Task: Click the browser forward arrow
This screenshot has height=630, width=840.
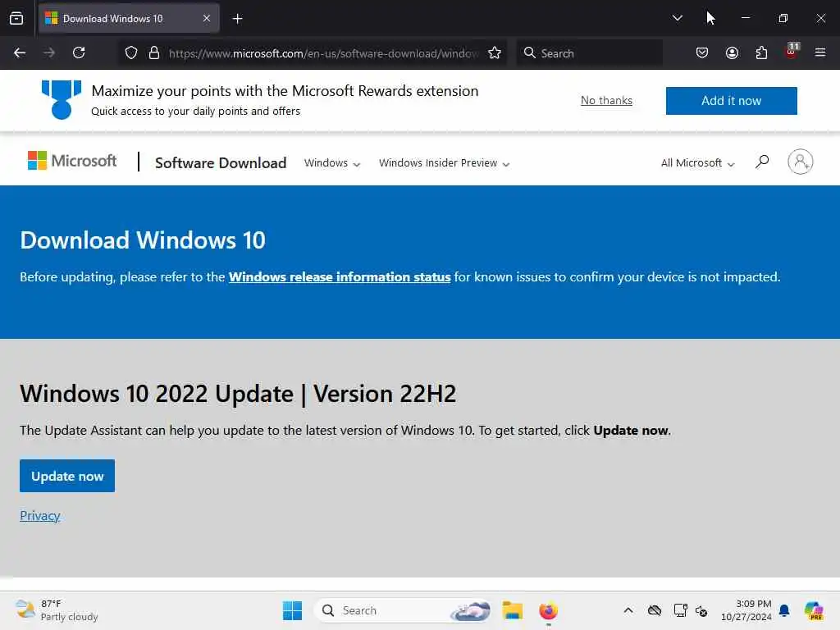Action: click(48, 52)
